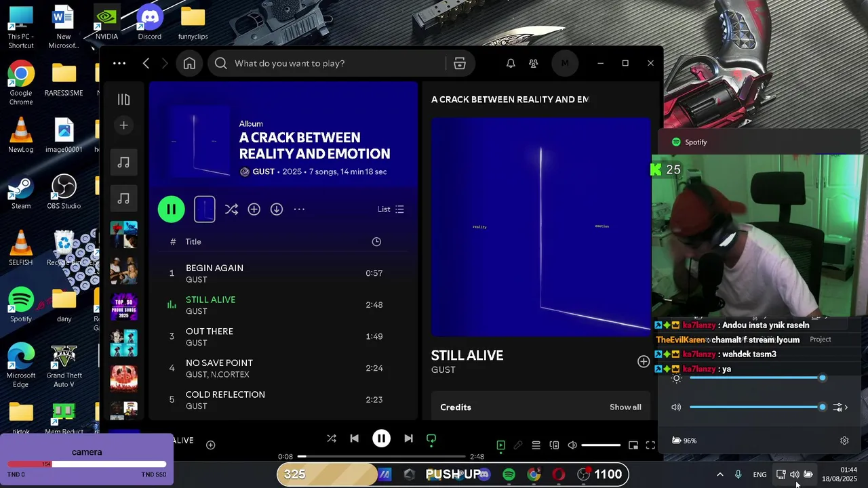Viewport: 868px width, 488px height.
Task: Switch ENG input language
Action: pyautogui.click(x=759, y=474)
